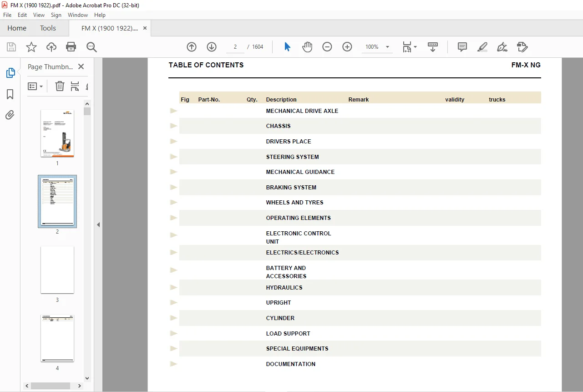583x392 pixels.
Task: Expand MECHANICAL DRIVE AXLE row arrow
Action: coord(173,111)
